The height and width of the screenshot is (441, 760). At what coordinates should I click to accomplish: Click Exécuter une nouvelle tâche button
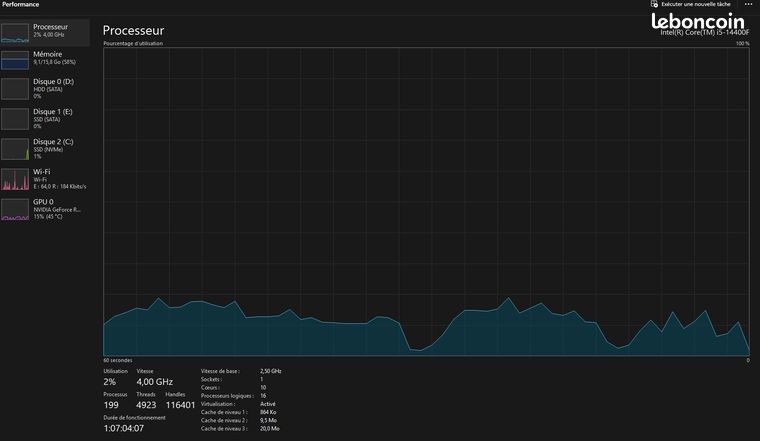coord(691,4)
